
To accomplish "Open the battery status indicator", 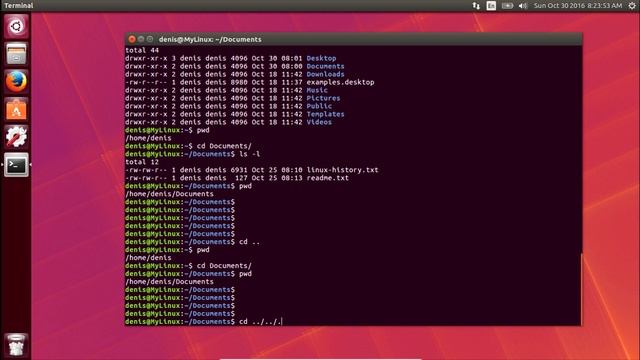I will click(x=507, y=6).
